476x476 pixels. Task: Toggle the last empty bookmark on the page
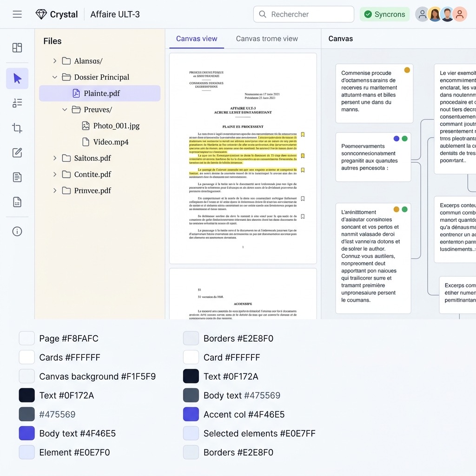tap(303, 217)
